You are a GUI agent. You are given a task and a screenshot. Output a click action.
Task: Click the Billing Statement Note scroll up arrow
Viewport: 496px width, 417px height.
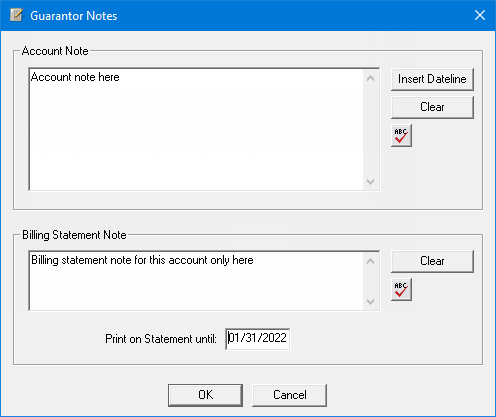click(x=370, y=261)
